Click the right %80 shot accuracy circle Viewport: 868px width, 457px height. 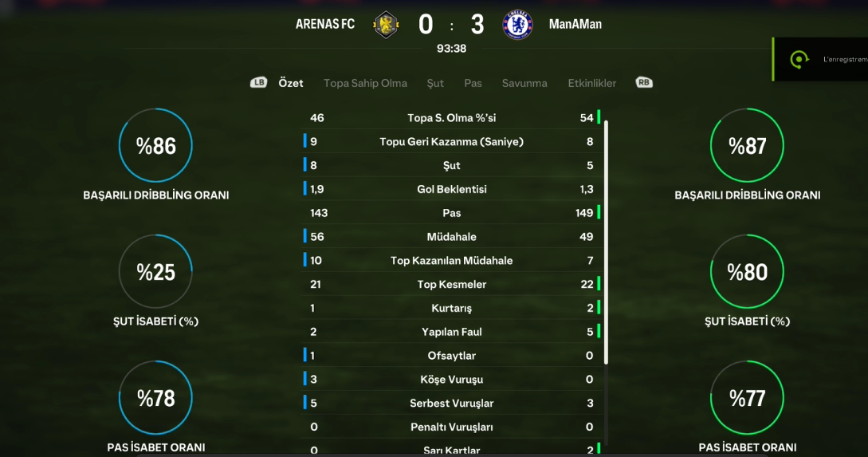(x=747, y=271)
